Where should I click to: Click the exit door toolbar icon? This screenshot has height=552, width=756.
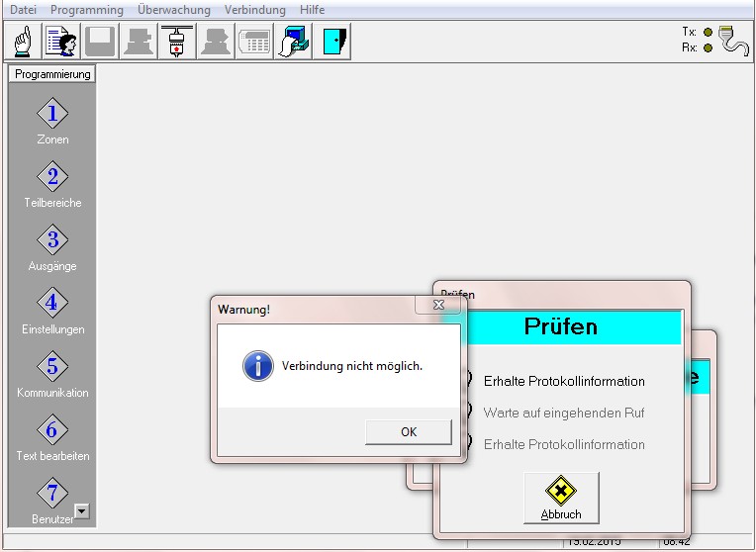(x=331, y=42)
